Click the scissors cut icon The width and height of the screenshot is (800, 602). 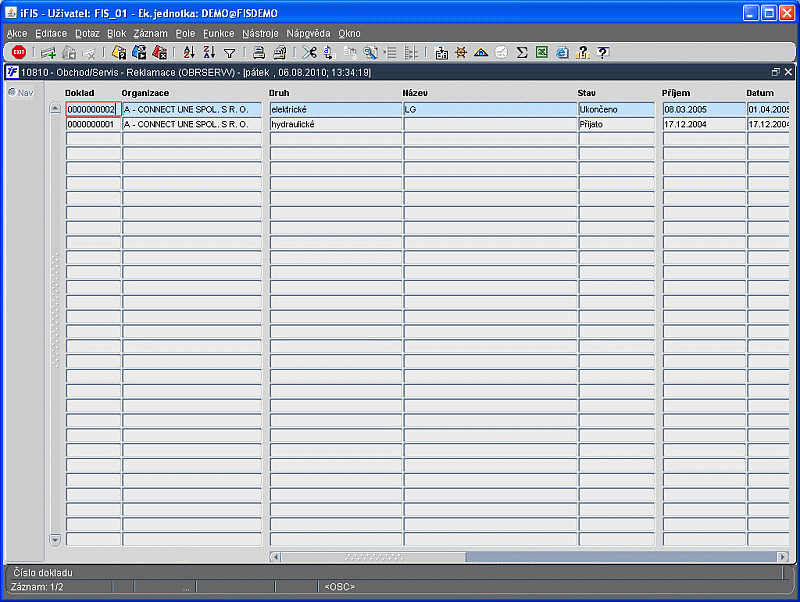[x=309, y=52]
